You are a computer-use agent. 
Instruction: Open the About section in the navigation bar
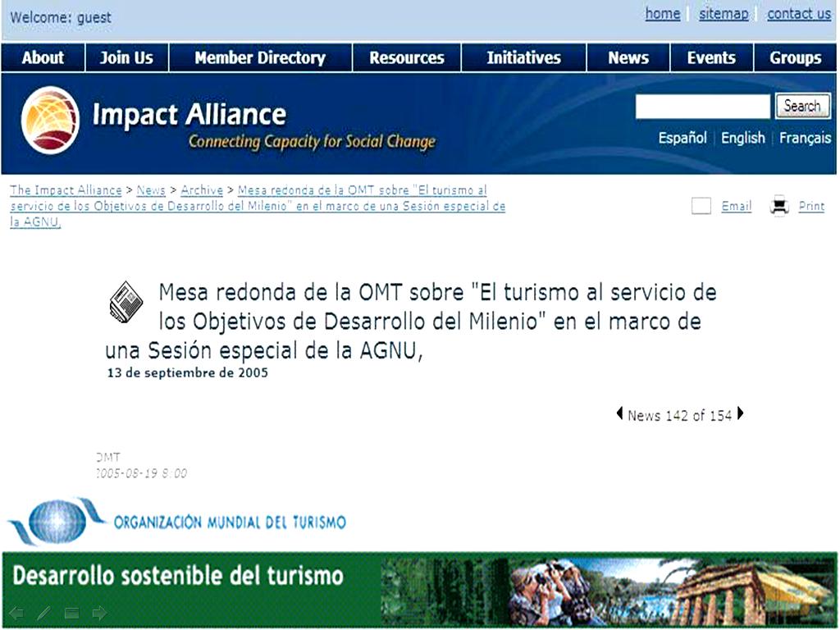click(x=42, y=57)
